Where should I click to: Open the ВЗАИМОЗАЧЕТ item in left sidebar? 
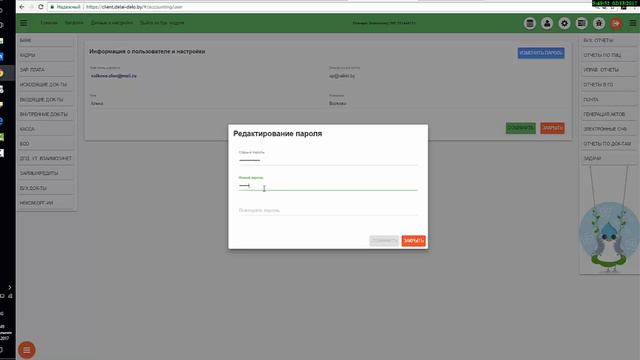[46, 158]
